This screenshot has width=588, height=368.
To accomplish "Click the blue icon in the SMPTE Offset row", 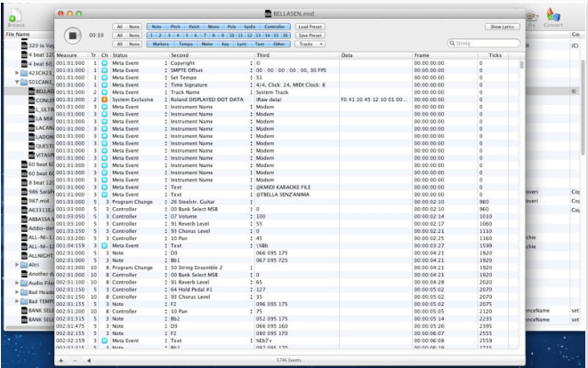I will coord(105,70).
